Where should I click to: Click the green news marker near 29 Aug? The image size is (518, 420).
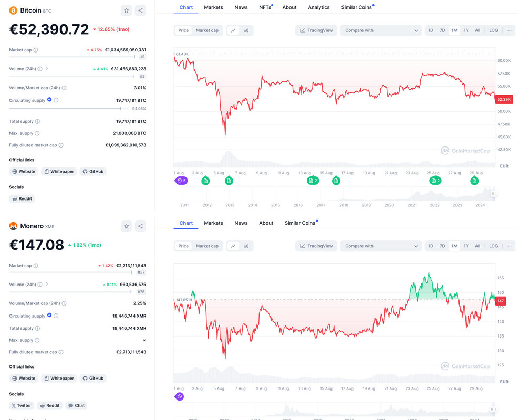point(474,181)
